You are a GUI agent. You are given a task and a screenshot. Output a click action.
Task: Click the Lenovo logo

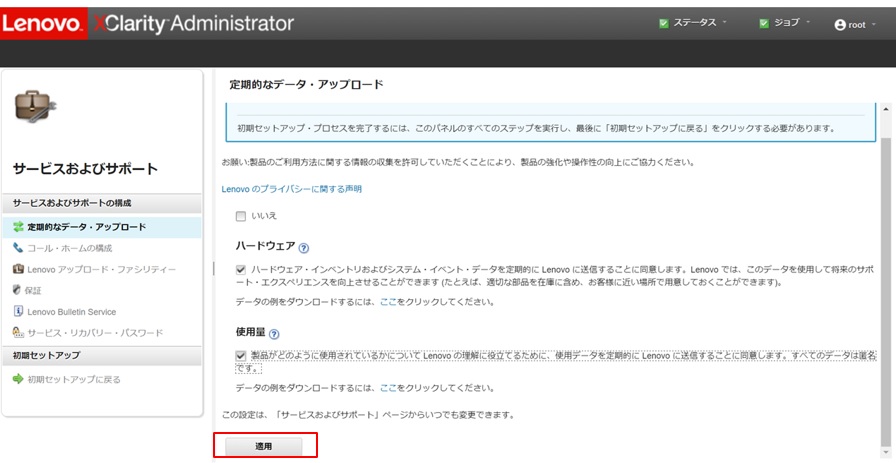43,23
